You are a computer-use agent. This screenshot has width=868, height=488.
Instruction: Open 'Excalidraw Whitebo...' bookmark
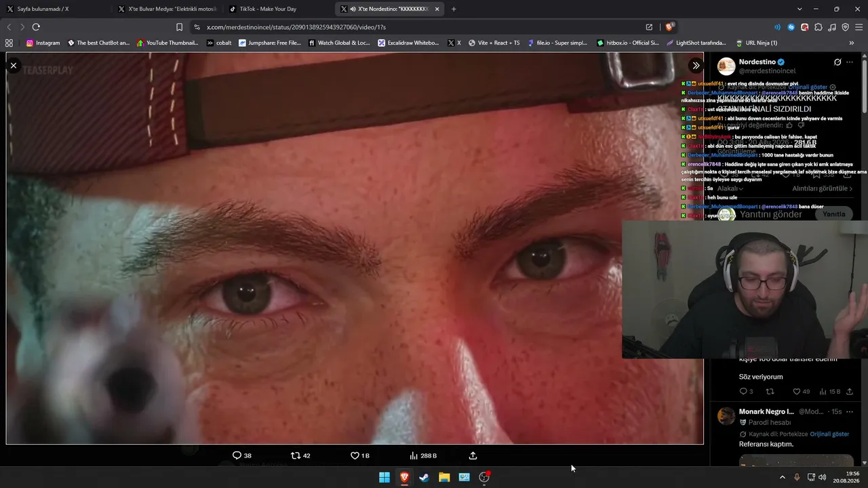[x=408, y=43]
